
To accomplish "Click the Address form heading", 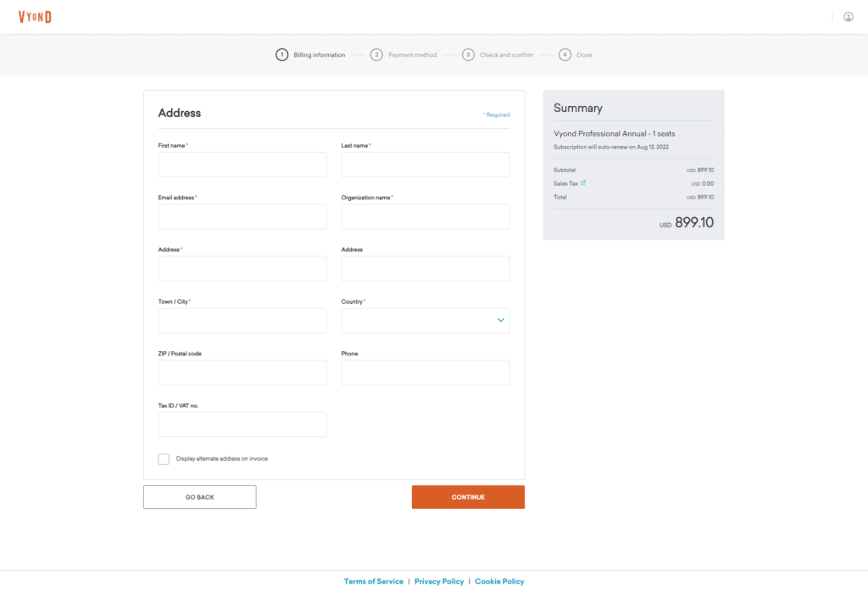I will pyautogui.click(x=180, y=113).
